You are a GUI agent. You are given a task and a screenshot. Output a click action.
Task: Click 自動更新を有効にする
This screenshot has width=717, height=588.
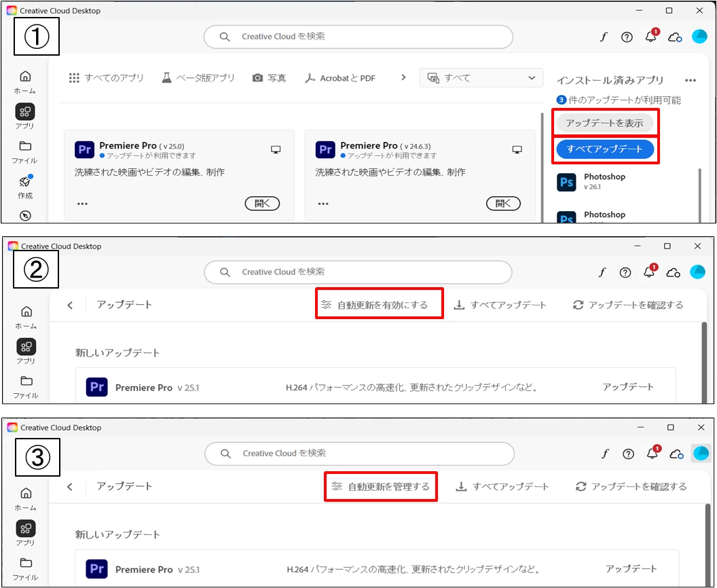click(x=375, y=305)
